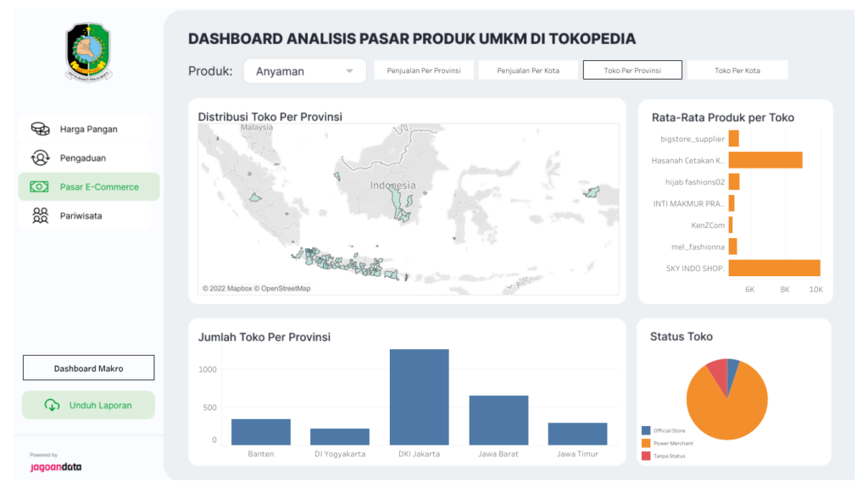Click the hijab fashions02 bar

point(734,181)
